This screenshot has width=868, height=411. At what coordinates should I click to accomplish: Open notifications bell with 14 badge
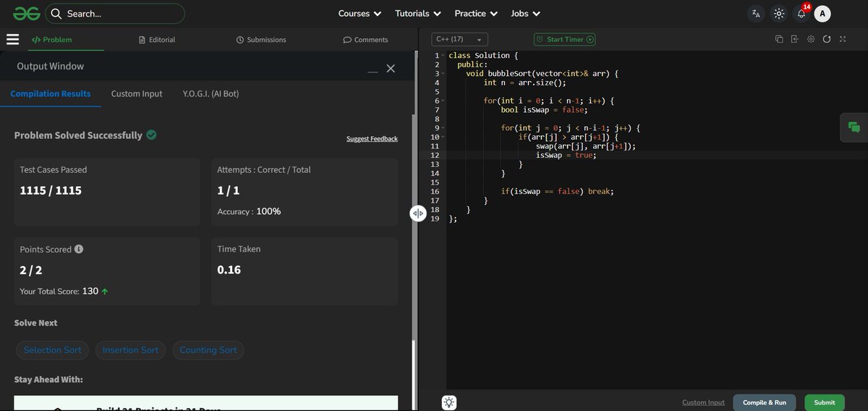[x=801, y=13]
